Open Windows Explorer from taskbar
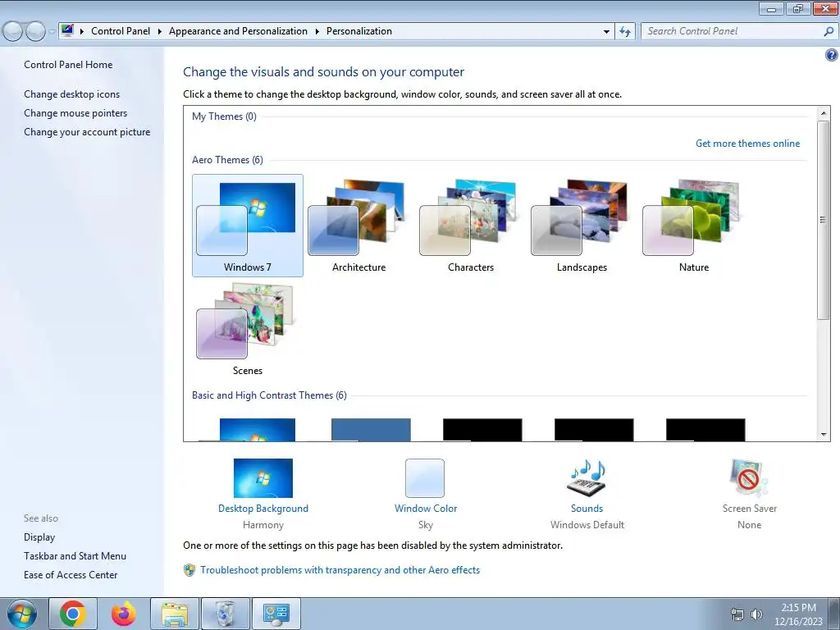Image resolution: width=840 pixels, height=630 pixels. coord(175,614)
